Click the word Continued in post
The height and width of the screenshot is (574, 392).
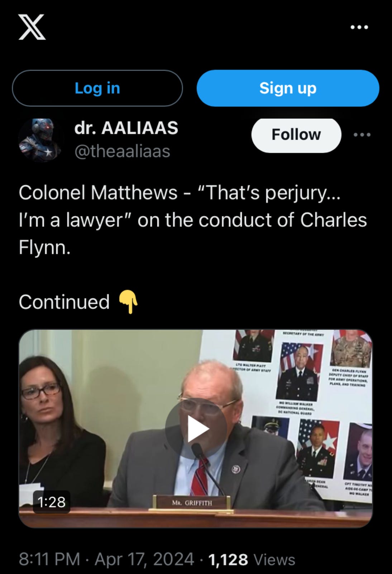64,302
